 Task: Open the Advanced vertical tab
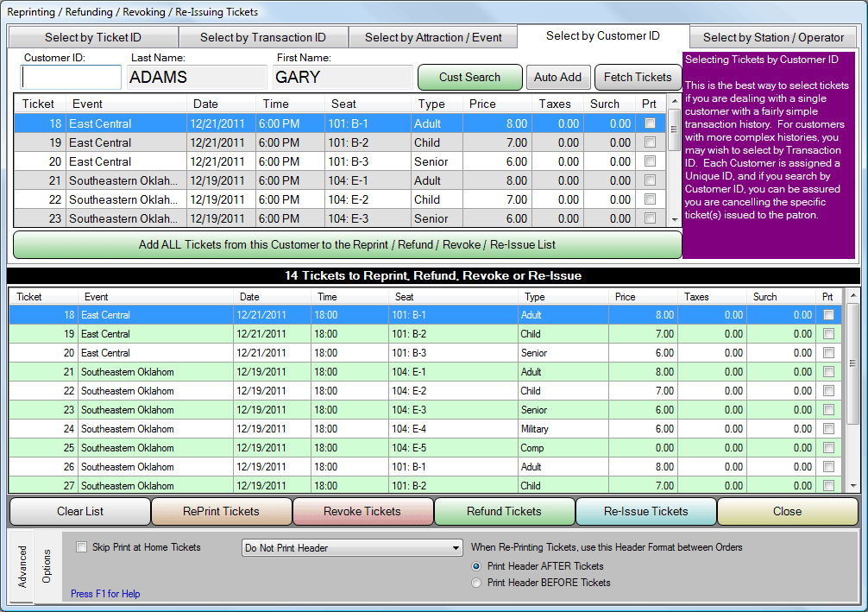[22, 566]
